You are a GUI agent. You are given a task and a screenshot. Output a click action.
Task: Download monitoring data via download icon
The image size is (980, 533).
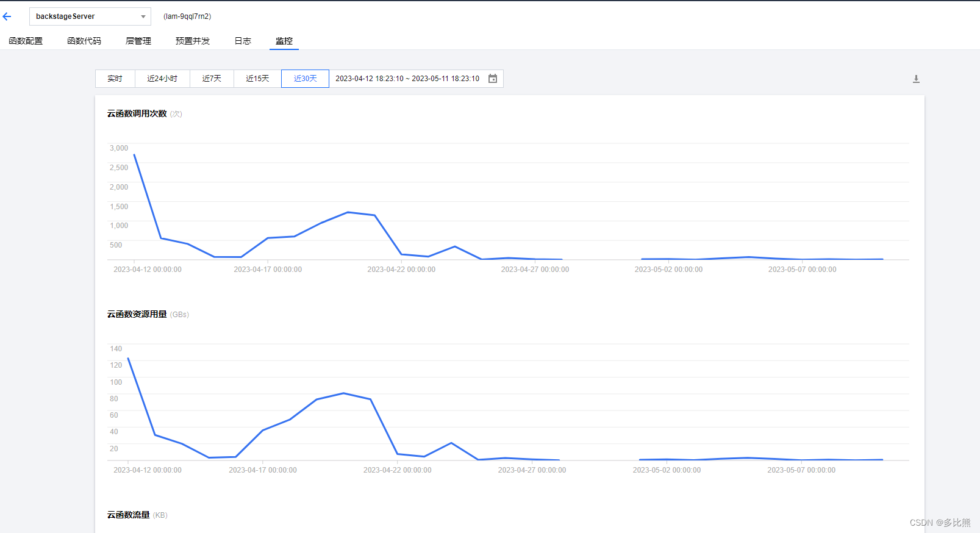click(x=916, y=79)
